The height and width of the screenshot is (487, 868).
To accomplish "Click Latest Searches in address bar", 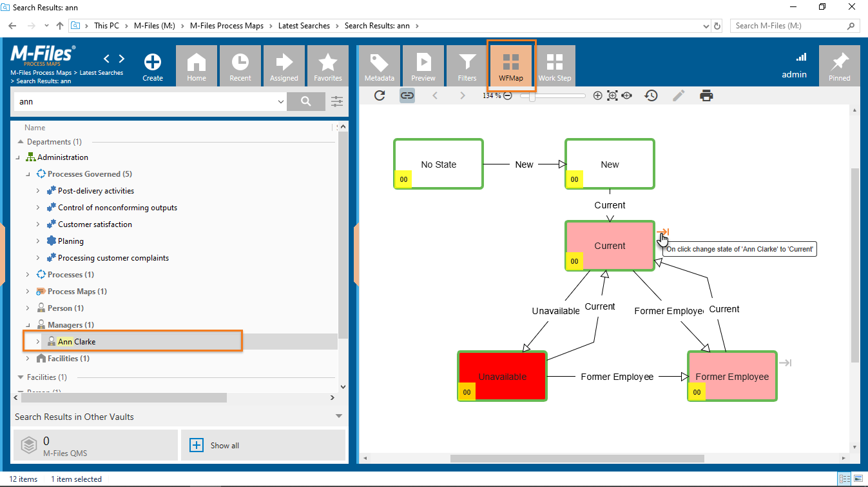I will [x=304, y=26].
